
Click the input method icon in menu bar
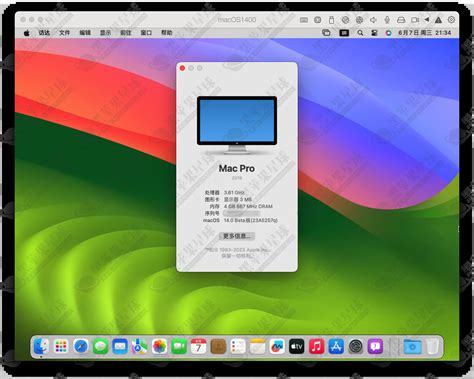tap(344, 33)
